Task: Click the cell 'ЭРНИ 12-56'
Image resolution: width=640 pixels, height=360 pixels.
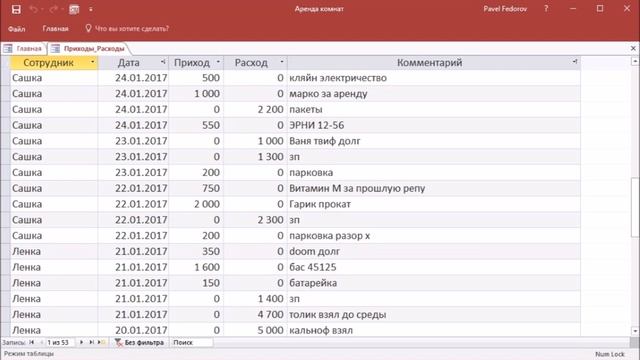Action: [434, 125]
